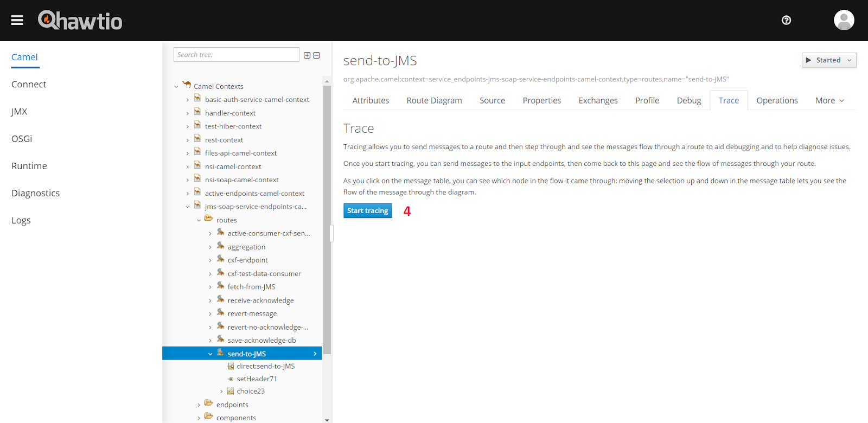Screen dimensions: 868x423
Task: Click the rest-context icon
Action: click(197, 138)
